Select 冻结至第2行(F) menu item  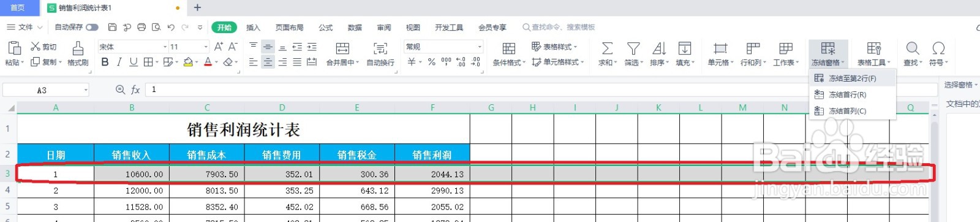853,78
